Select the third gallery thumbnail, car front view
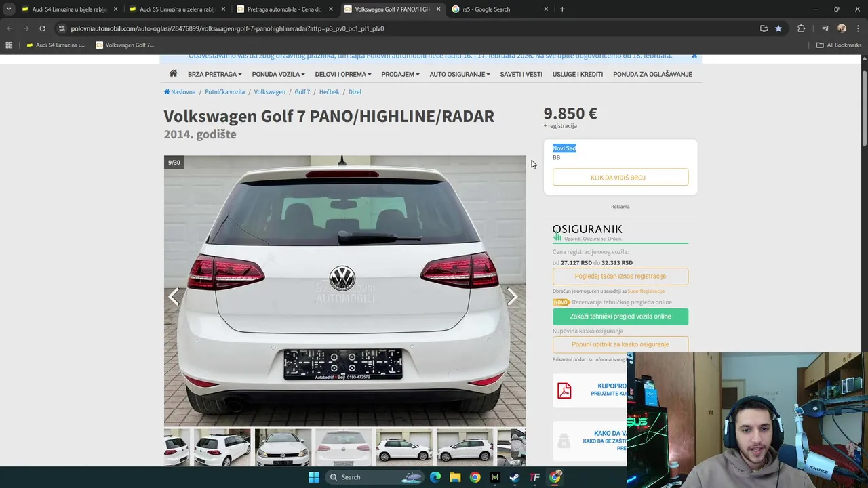 [283, 447]
